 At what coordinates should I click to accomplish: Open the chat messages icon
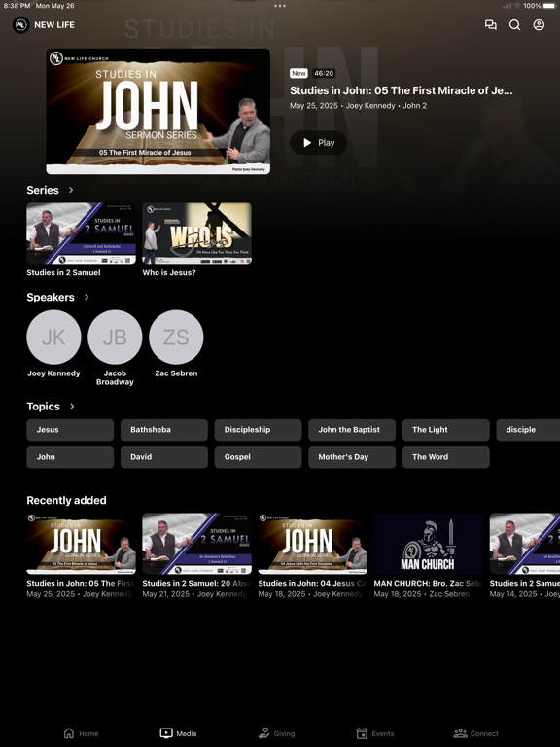coord(490,24)
